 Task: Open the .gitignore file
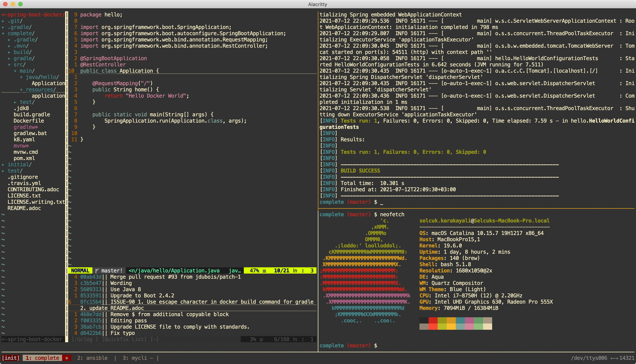click(x=23, y=177)
